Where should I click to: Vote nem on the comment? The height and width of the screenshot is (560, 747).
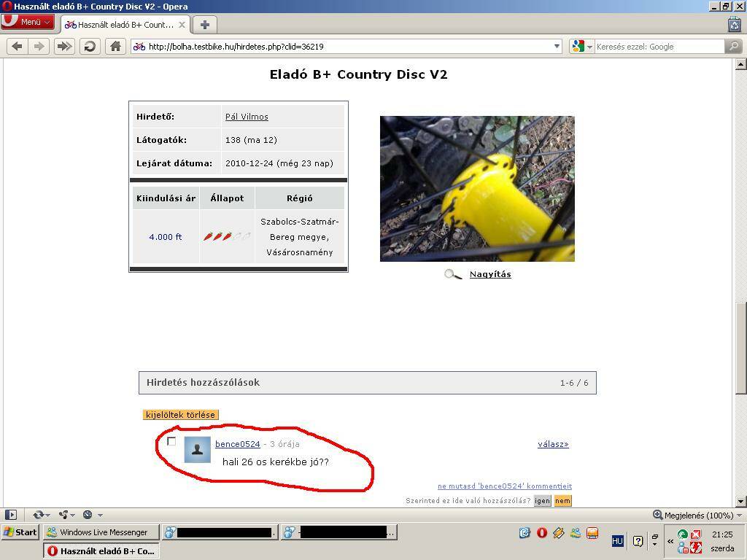(x=562, y=501)
